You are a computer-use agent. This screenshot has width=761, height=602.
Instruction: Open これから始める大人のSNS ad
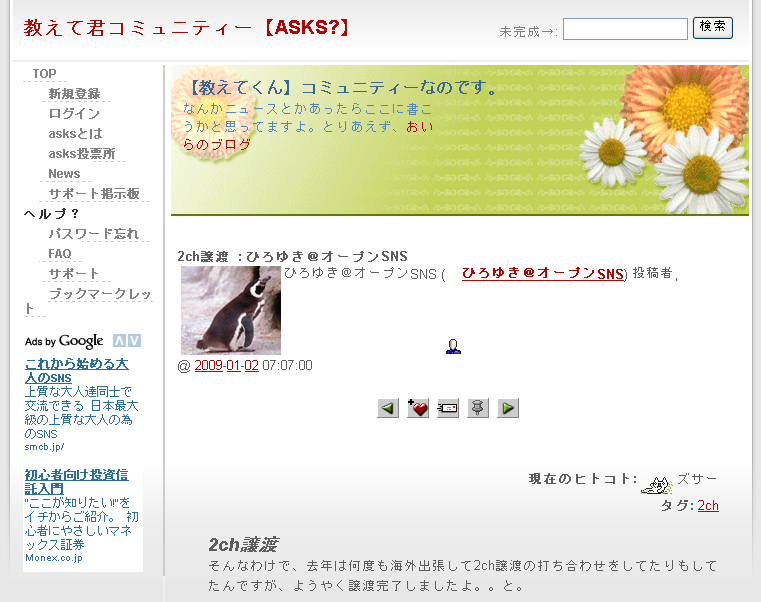(x=76, y=370)
